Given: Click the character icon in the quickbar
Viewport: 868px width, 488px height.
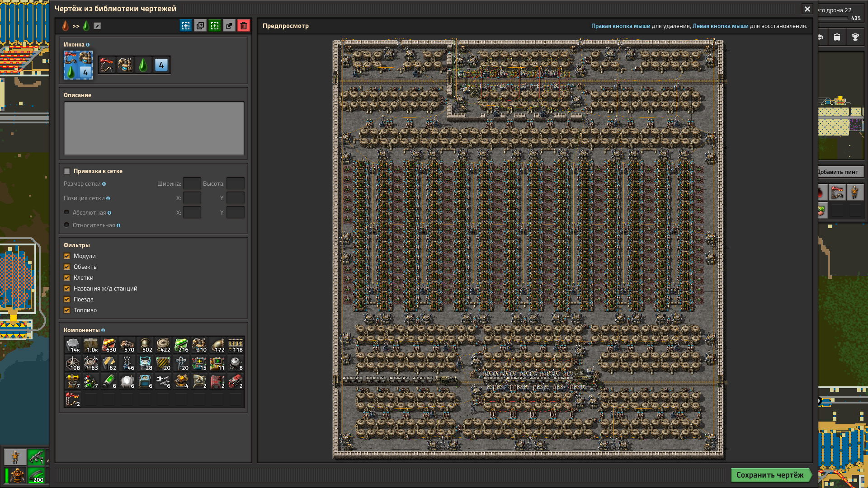Looking at the screenshot, I should click(15, 457).
